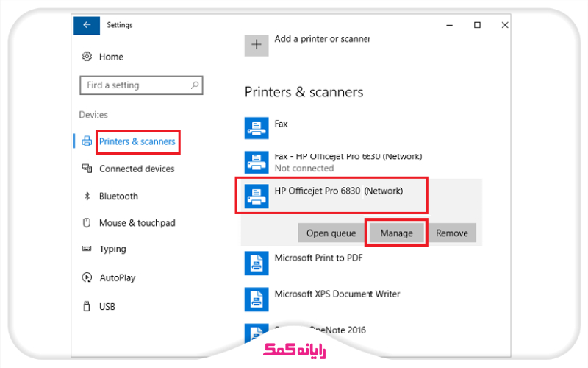Click the USB drive icon
Screen dimensions: 588x368
(87, 306)
